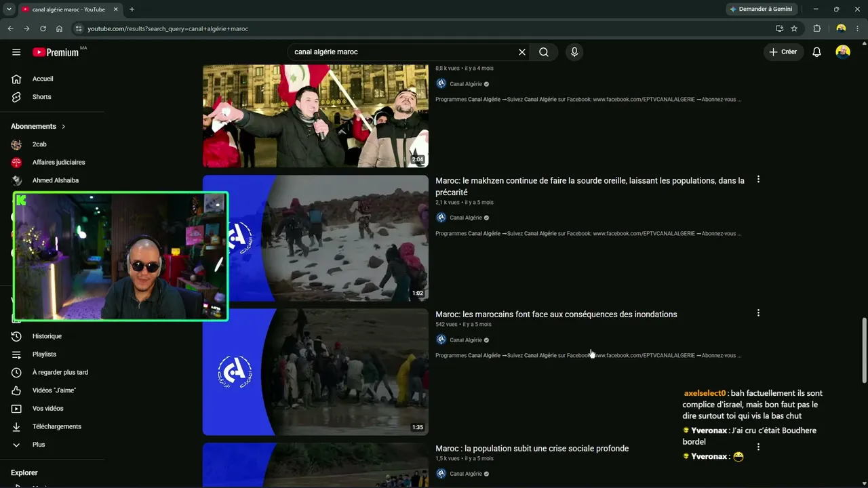Open the 2cab subscription channel

pyautogui.click(x=39, y=144)
